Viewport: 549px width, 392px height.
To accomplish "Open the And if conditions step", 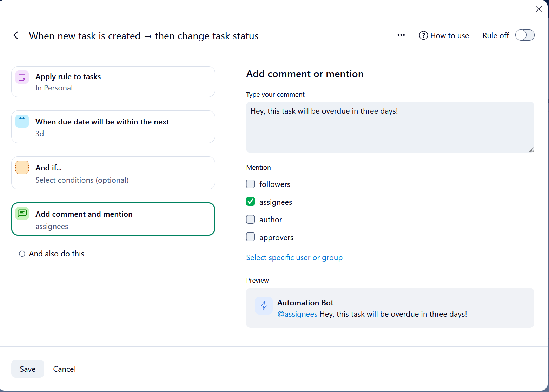I will click(113, 173).
